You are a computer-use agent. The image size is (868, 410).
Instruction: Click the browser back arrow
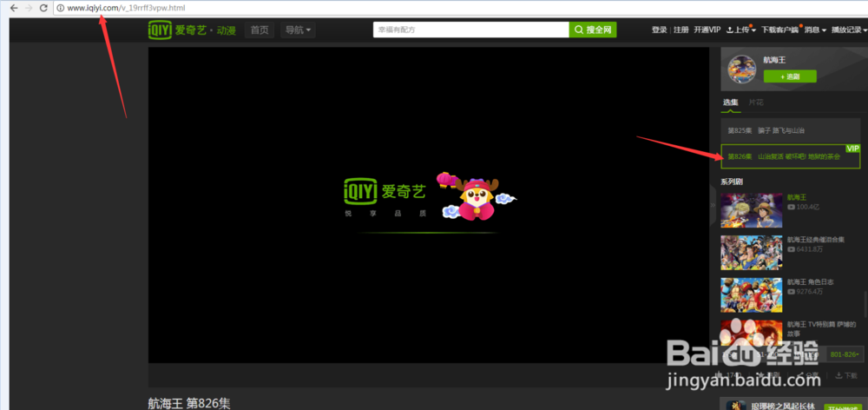[15, 9]
